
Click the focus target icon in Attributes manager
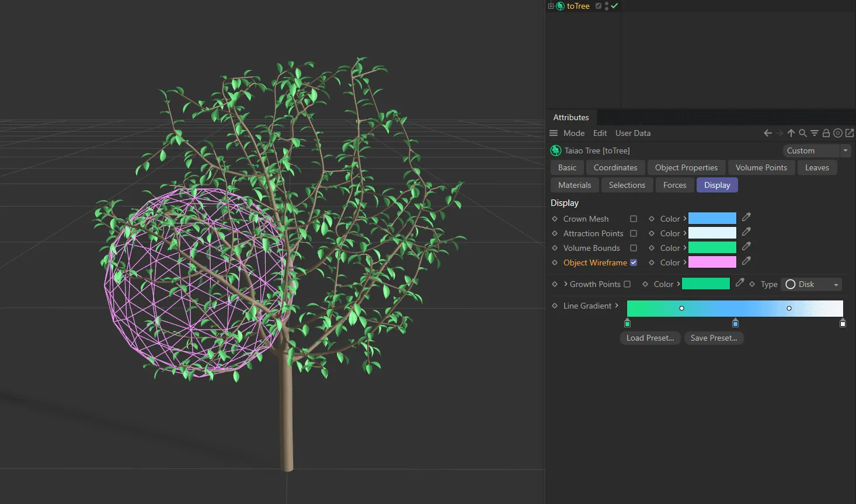click(838, 133)
